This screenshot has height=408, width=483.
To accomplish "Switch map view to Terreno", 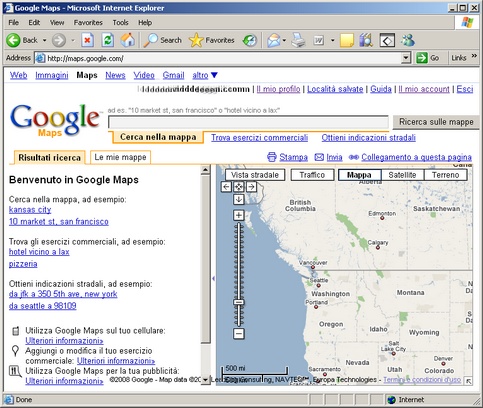I will pos(445,175).
